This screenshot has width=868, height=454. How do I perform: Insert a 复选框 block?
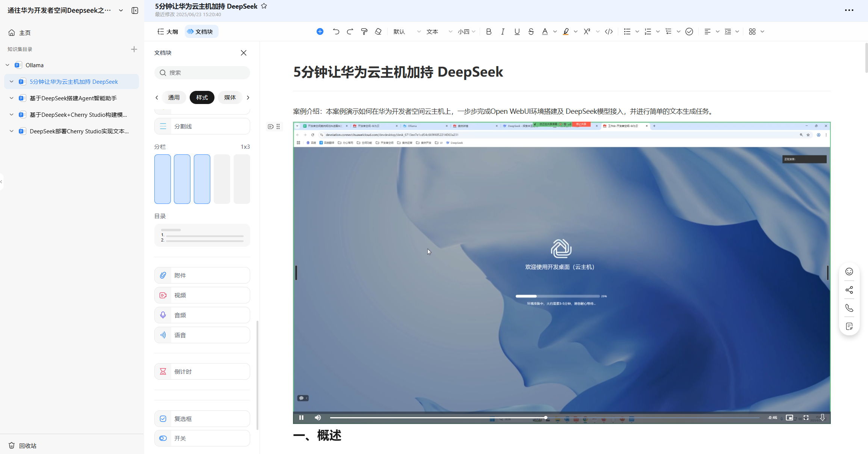pos(202,419)
